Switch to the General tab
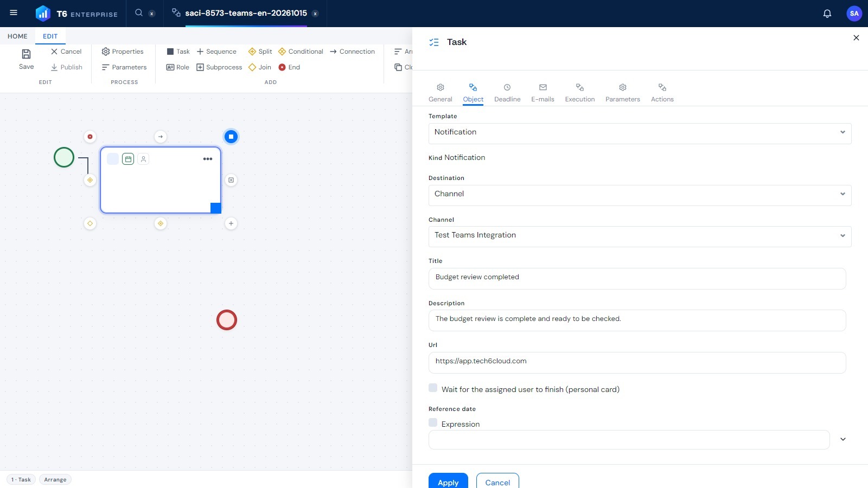Screen dimensions: 868x488 (x=441, y=93)
